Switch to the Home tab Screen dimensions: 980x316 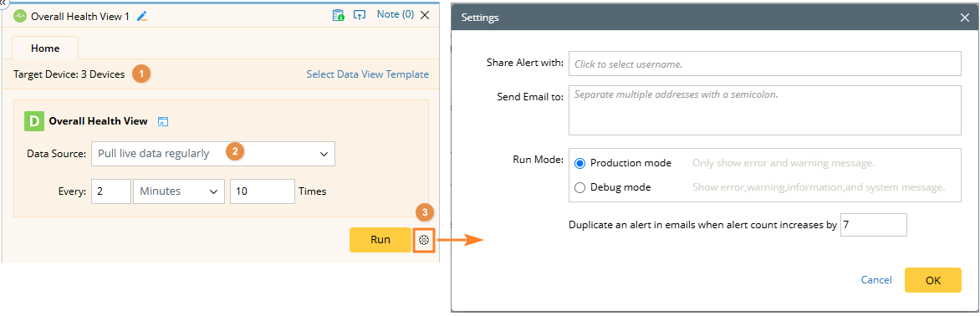tap(45, 48)
